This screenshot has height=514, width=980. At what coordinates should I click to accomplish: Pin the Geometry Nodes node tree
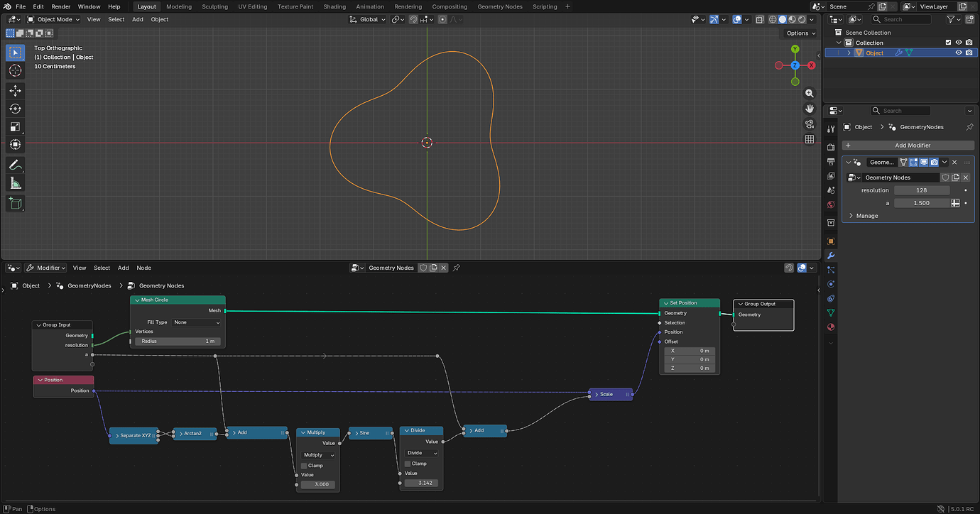point(457,268)
